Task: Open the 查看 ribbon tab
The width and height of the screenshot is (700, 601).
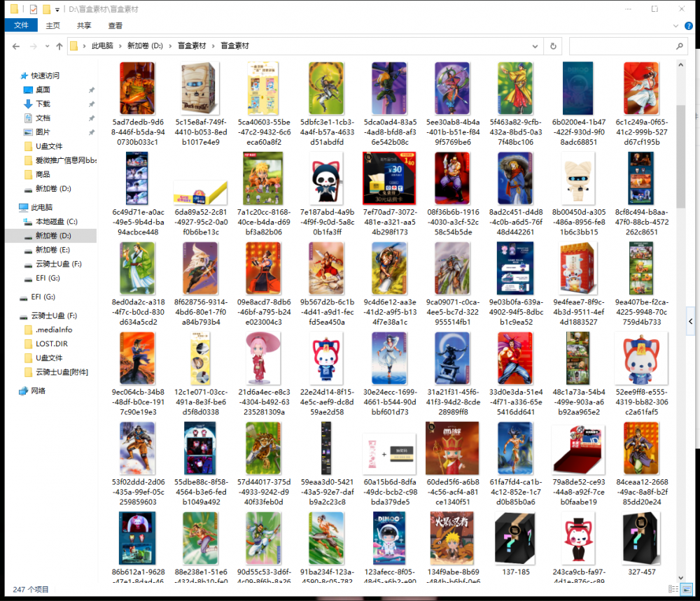Action: coord(115,25)
